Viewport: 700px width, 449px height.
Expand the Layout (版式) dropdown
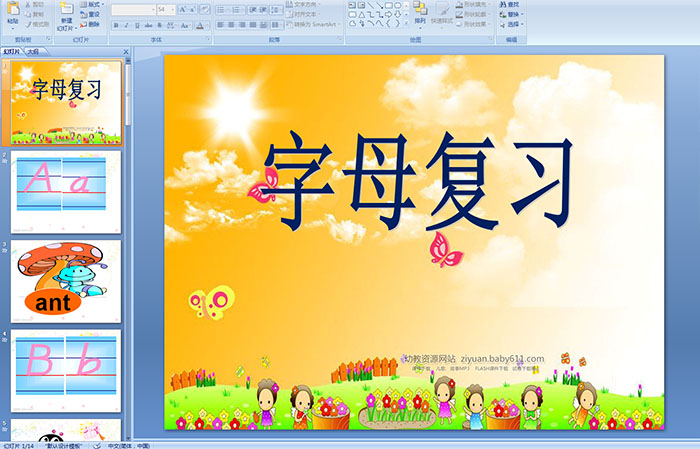coord(92,4)
